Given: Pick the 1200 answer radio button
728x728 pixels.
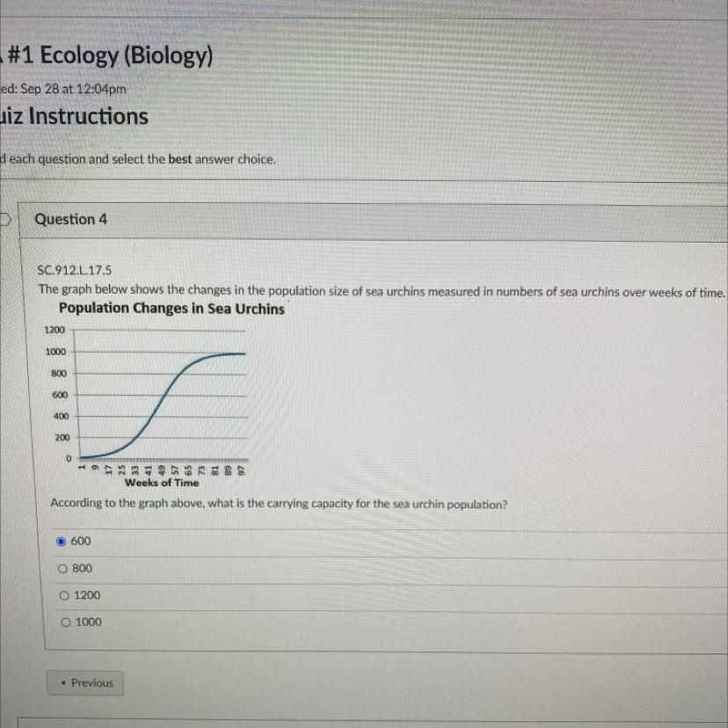Looking at the screenshot, I should point(62,596).
